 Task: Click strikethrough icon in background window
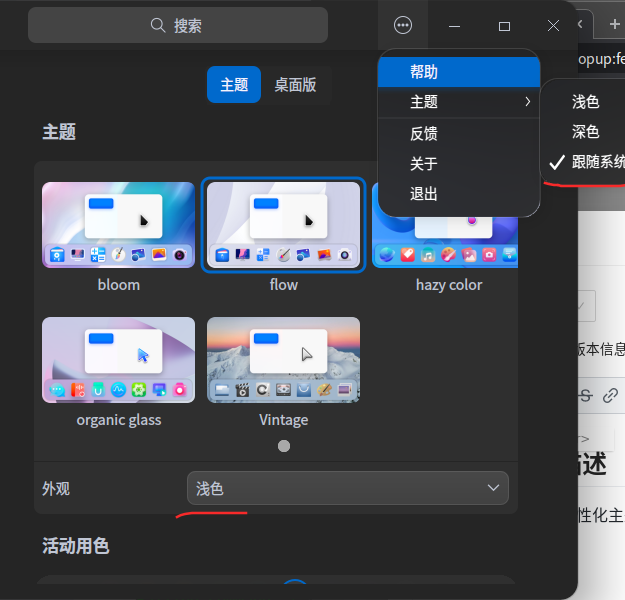586,395
